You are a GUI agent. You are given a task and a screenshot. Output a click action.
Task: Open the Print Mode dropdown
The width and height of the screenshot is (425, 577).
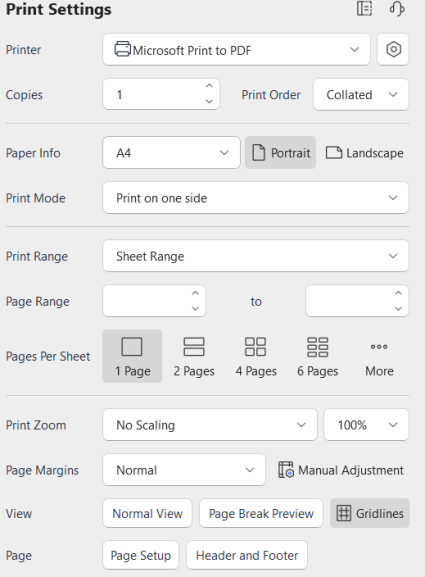[256, 198]
